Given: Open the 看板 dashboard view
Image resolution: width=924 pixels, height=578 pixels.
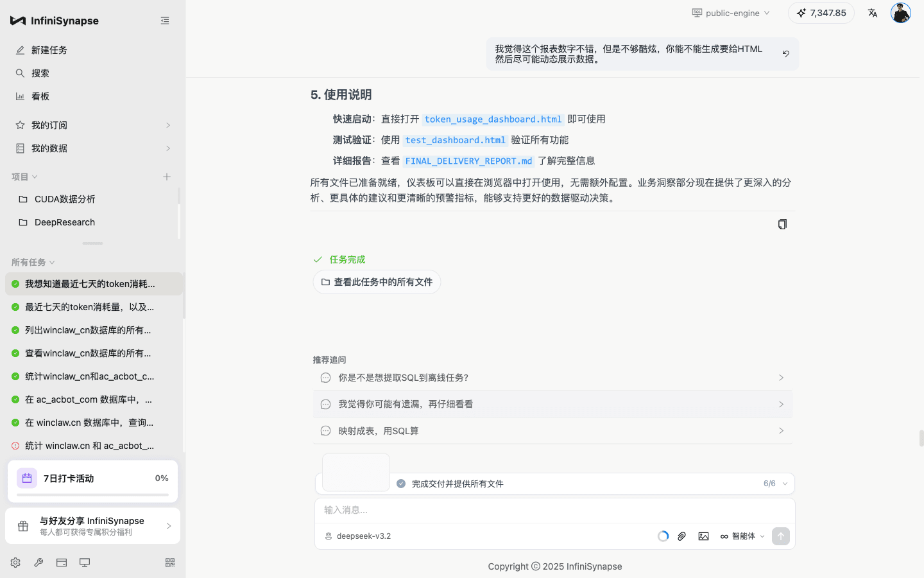Looking at the screenshot, I should [x=38, y=96].
